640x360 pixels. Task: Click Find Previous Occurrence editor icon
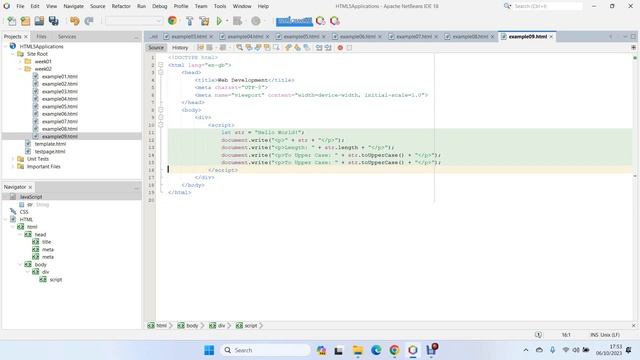click(249, 48)
